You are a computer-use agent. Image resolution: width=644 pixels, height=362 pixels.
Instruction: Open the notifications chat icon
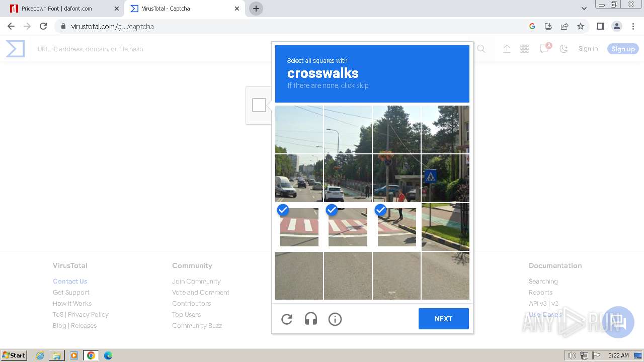pyautogui.click(x=544, y=49)
